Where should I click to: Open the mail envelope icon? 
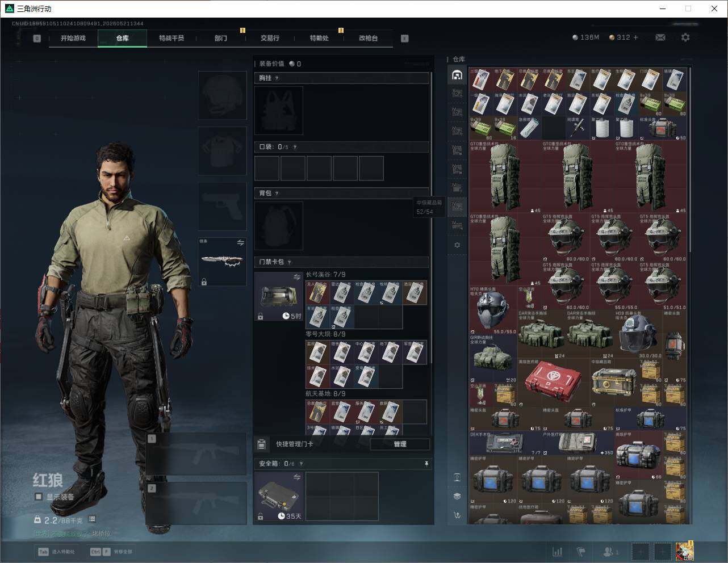point(660,37)
